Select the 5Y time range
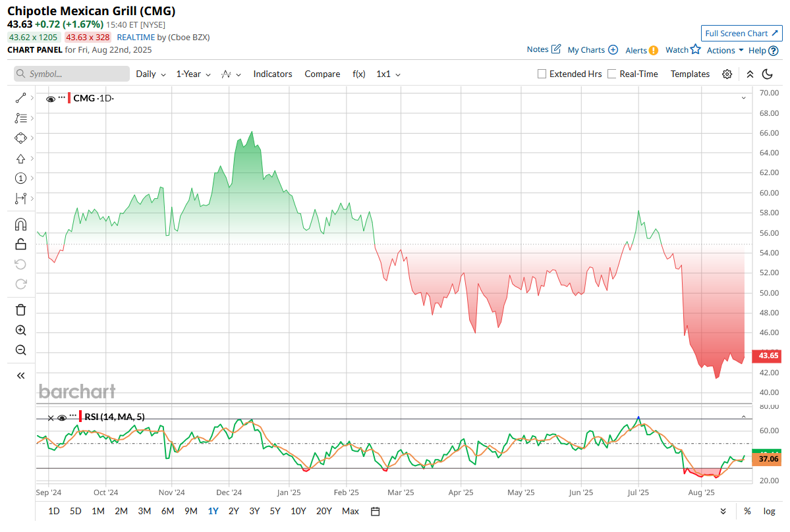 click(275, 512)
